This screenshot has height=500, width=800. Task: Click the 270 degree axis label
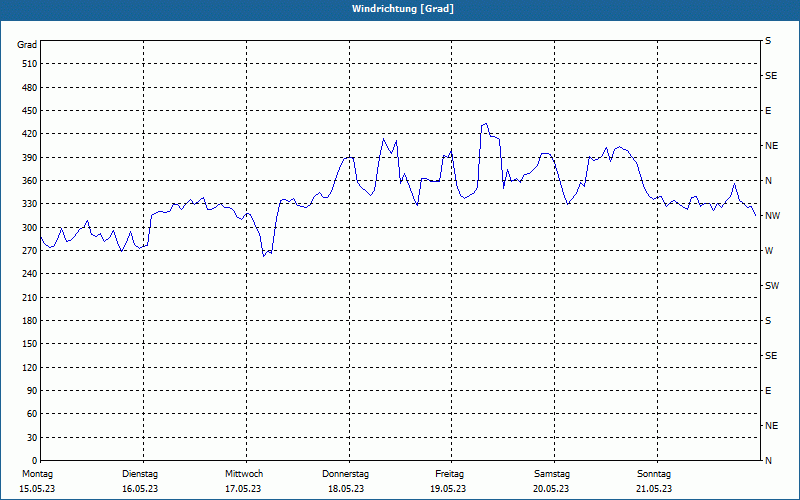pyautogui.click(x=30, y=251)
